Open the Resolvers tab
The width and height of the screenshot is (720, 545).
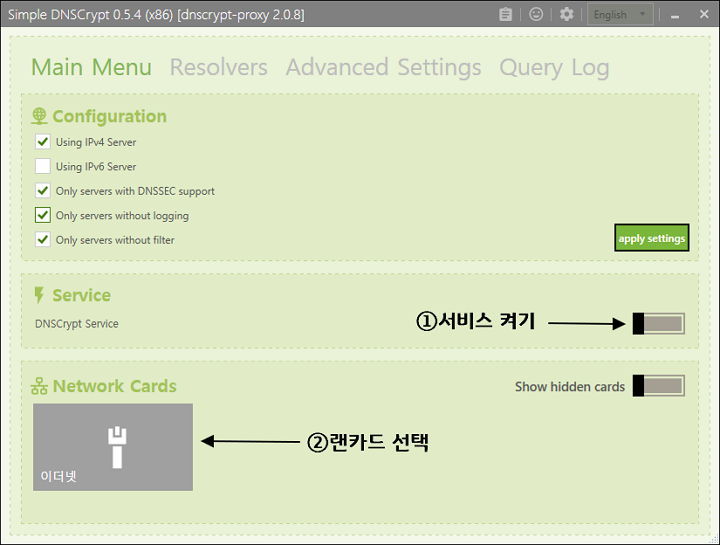coord(219,67)
